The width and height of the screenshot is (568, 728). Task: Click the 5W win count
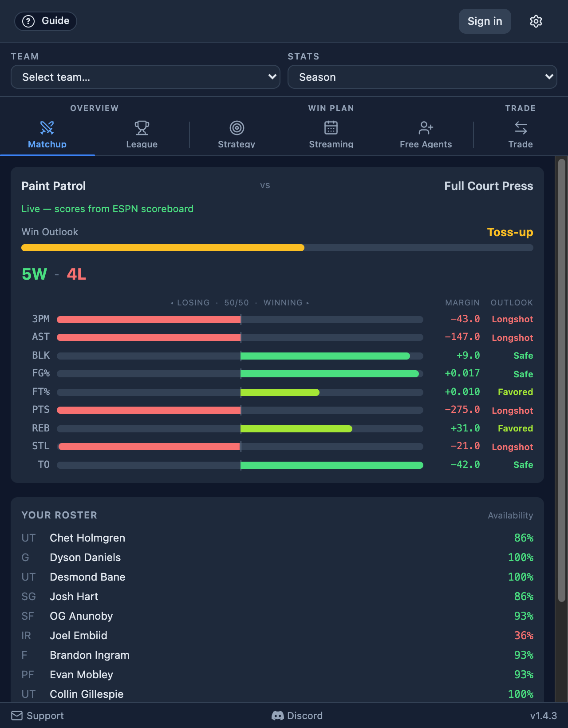[x=34, y=274]
